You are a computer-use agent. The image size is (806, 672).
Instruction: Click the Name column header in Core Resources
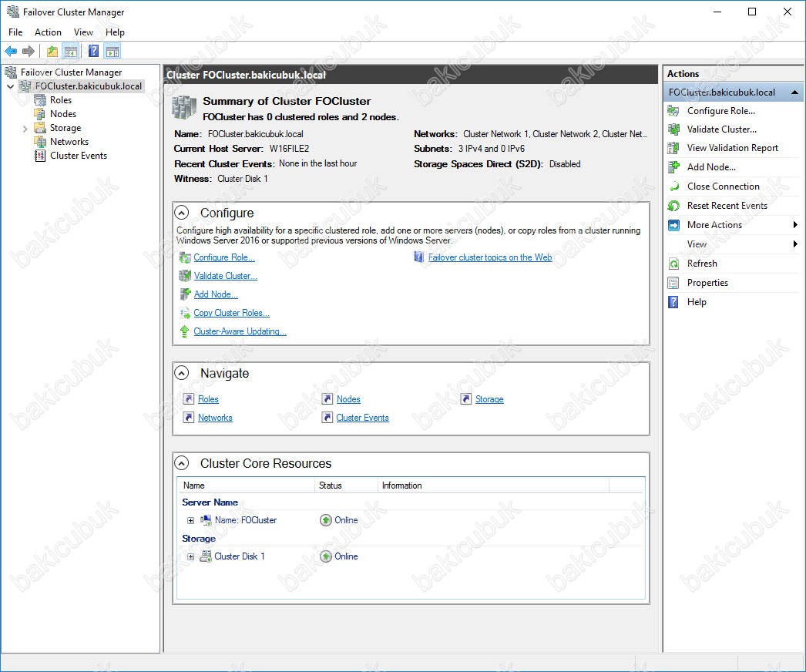[x=246, y=486]
